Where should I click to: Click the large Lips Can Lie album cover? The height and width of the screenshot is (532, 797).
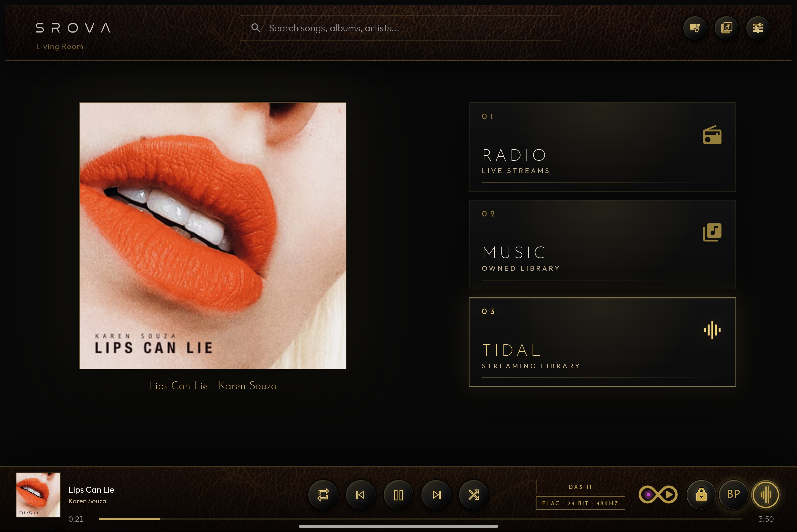pos(213,235)
